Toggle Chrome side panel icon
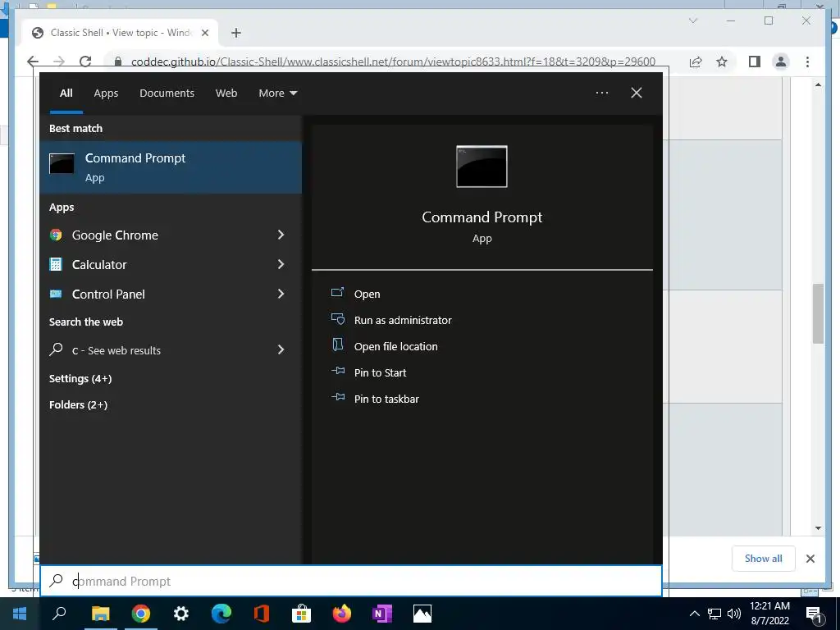This screenshot has width=840, height=630. pyautogui.click(x=755, y=62)
